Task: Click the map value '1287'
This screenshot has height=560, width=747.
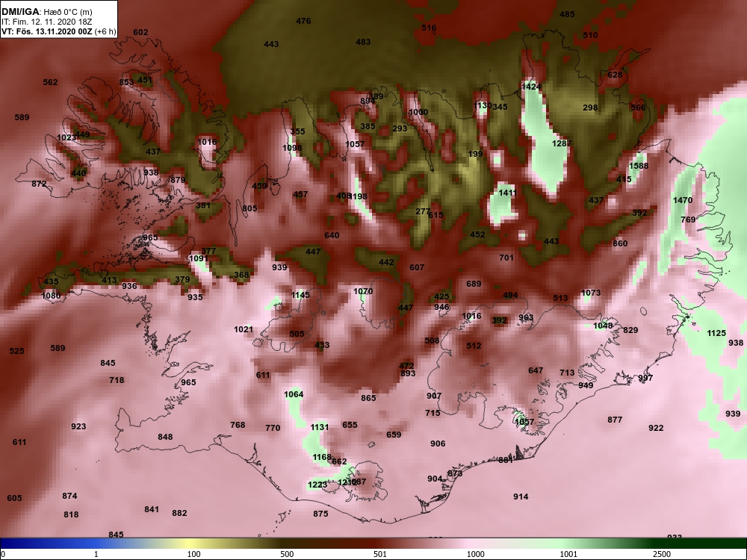Action: point(562,143)
